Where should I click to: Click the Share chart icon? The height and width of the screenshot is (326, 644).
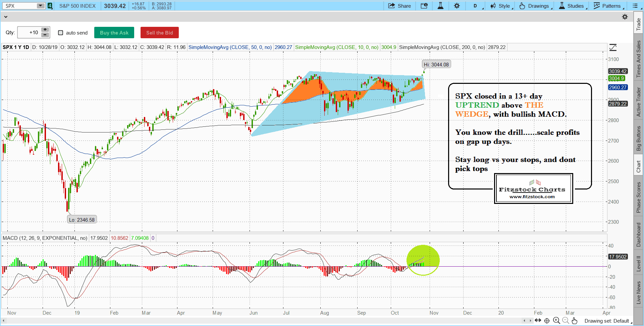(399, 6)
